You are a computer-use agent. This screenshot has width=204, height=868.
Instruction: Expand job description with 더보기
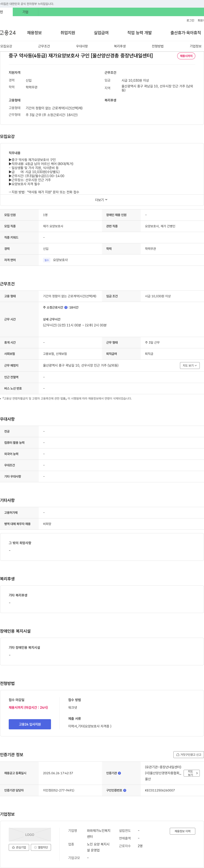[101, 200]
